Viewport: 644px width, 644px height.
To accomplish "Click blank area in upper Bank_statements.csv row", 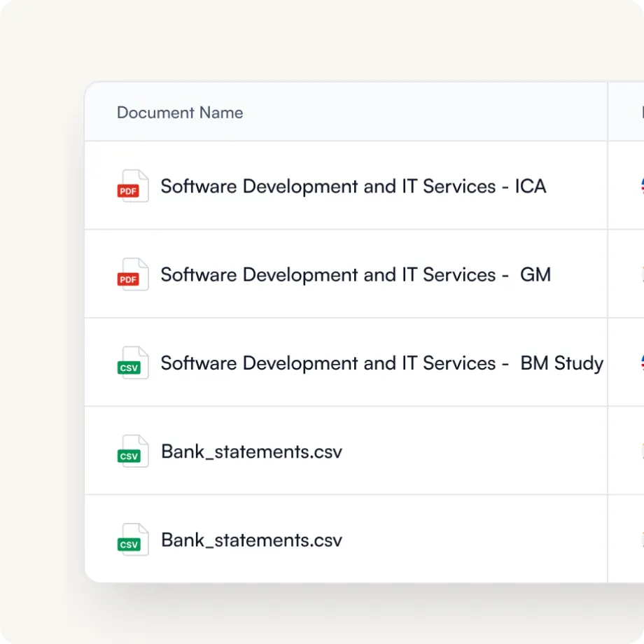I will (476, 451).
